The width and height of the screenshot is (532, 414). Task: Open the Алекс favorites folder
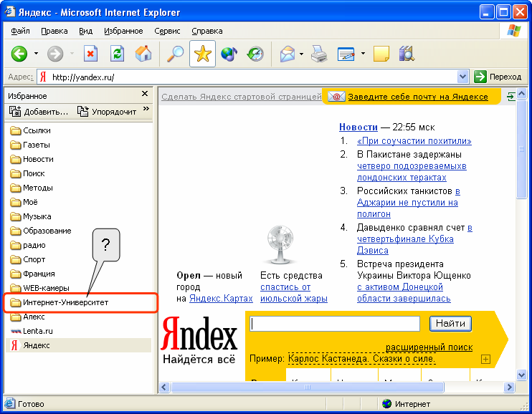pyautogui.click(x=27, y=317)
